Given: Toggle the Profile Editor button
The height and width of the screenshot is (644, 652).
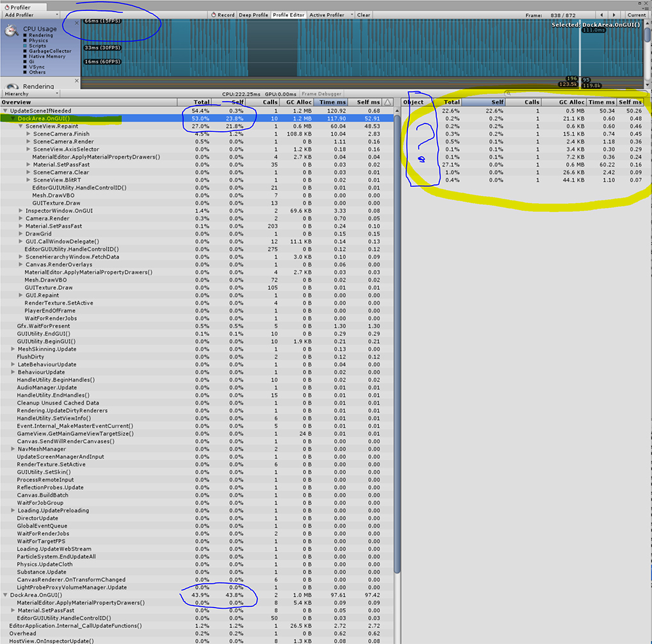Looking at the screenshot, I should pos(289,15).
